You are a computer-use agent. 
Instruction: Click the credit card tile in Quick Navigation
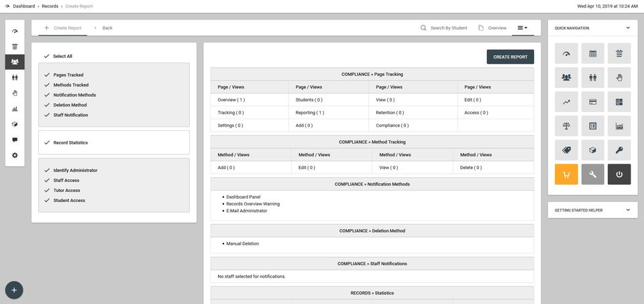pyautogui.click(x=592, y=102)
